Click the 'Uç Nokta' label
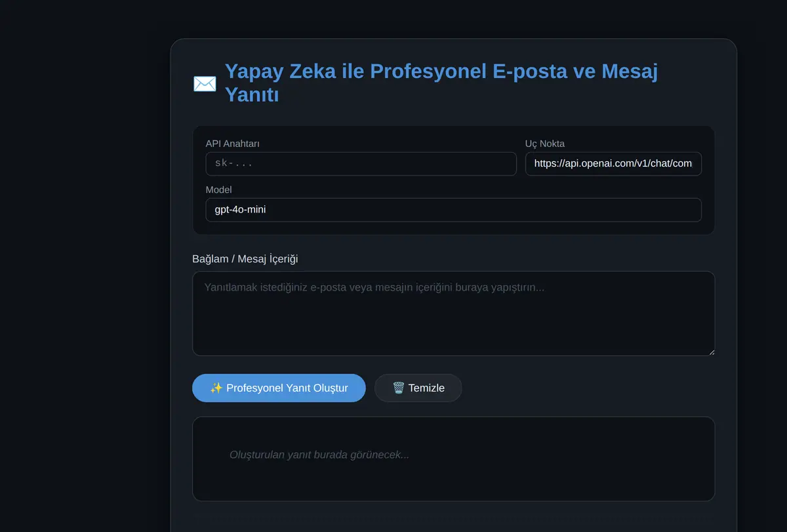Viewport: 787px width, 532px height. [545, 144]
